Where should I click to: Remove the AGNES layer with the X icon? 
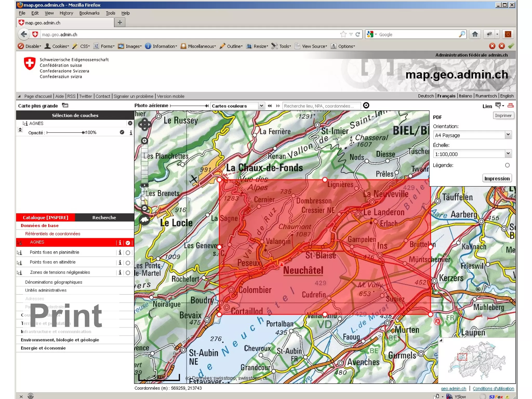coord(130,123)
